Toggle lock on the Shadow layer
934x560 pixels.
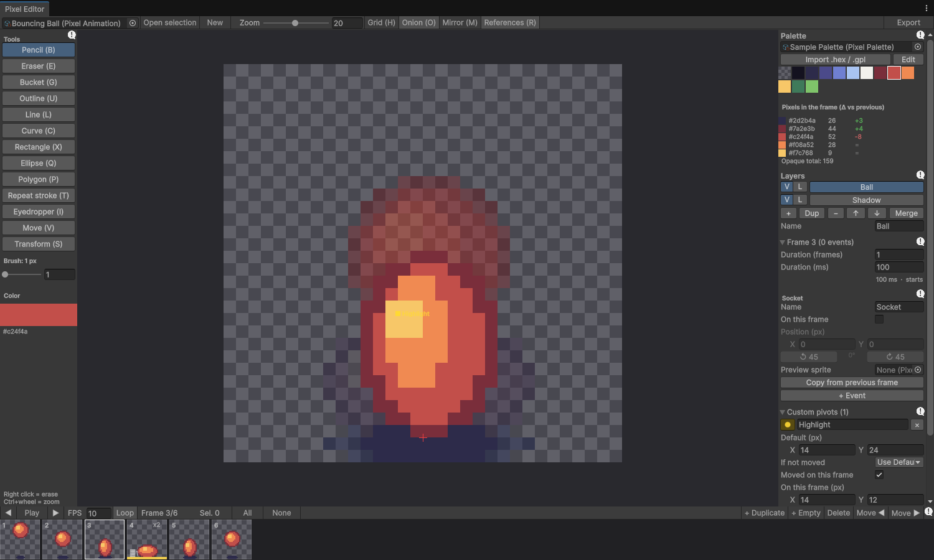800,200
